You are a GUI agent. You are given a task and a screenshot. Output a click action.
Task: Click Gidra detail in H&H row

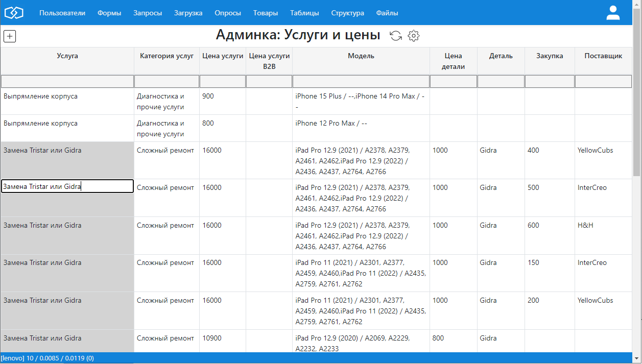[501, 235]
